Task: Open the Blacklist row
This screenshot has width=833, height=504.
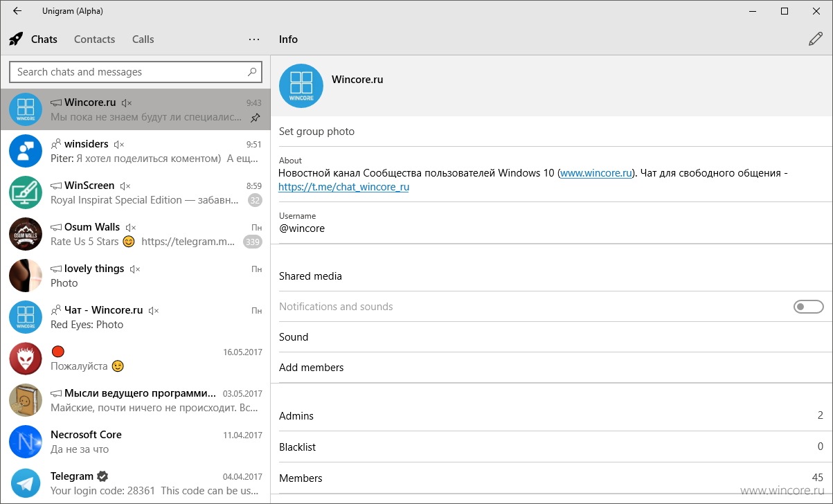Action: (552, 447)
